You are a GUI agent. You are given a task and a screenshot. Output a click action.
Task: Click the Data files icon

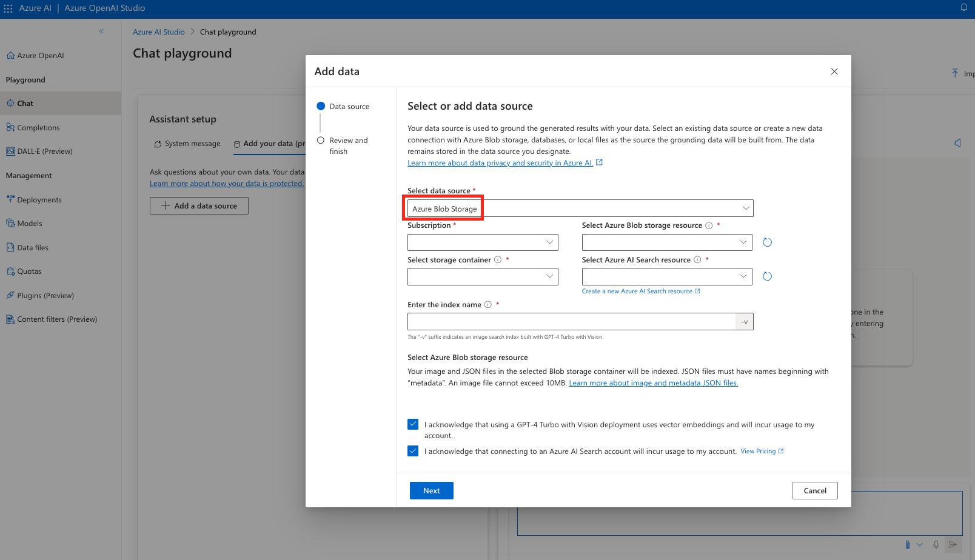point(10,247)
